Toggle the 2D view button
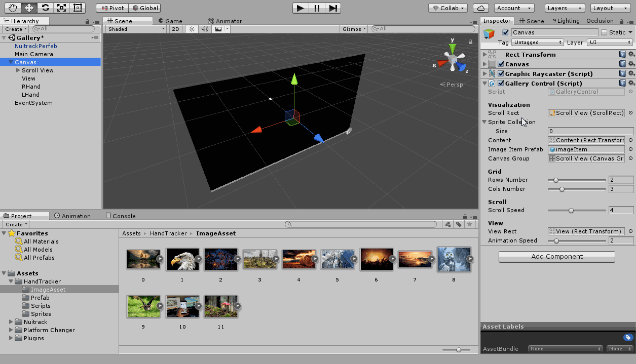636x364 pixels. [x=175, y=29]
